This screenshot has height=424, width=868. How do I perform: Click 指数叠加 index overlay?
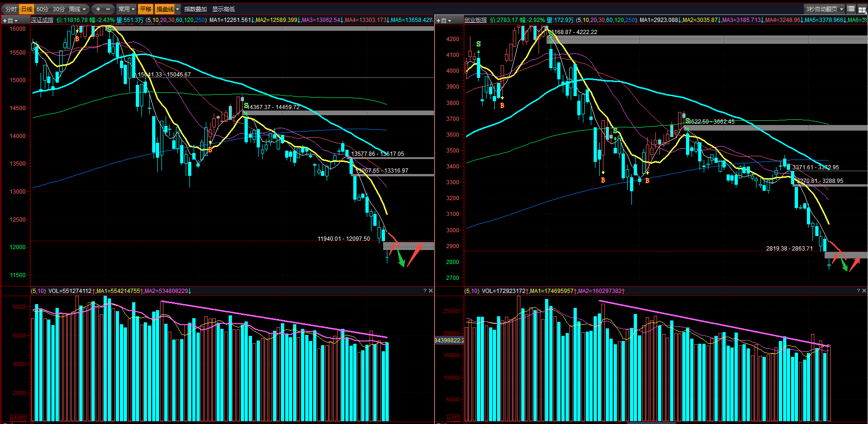click(196, 9)
